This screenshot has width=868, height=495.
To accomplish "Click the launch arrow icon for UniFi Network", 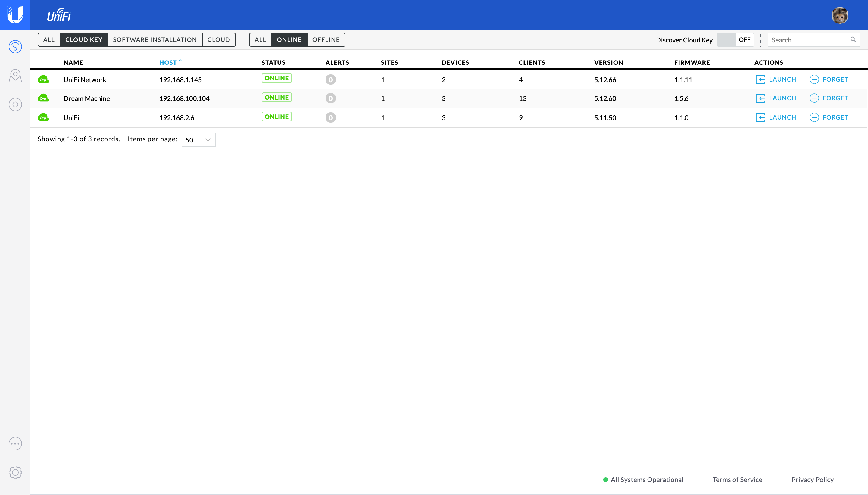I will click(x=760, y=79).
